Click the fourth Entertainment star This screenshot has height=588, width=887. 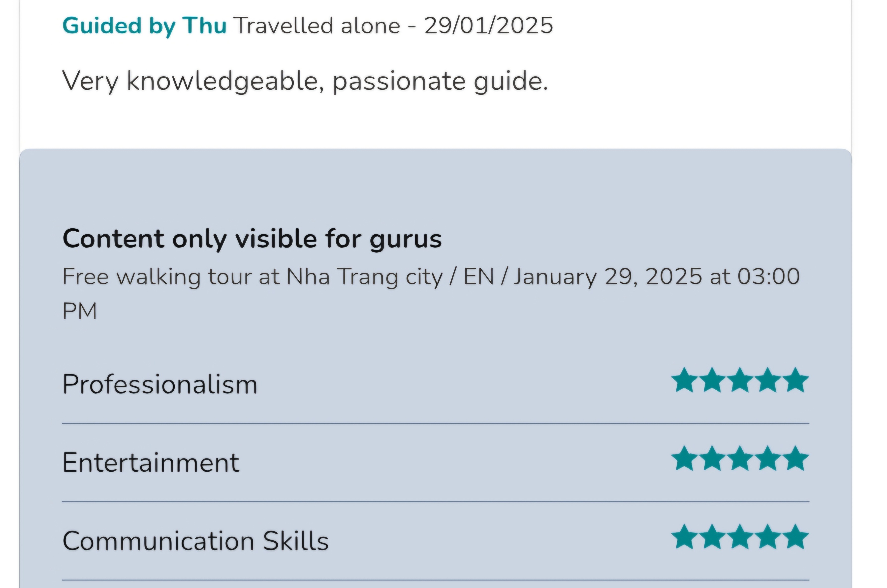point(768,459)
